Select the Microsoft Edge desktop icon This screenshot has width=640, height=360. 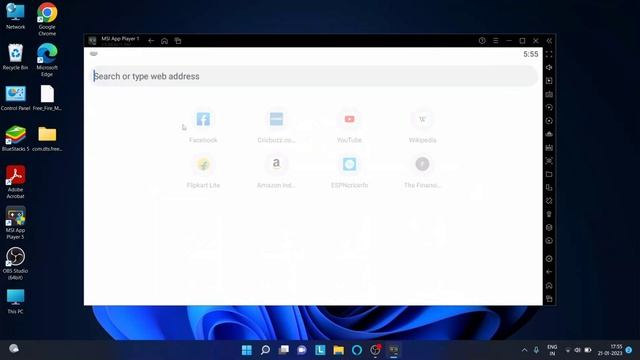coord(47,60)
